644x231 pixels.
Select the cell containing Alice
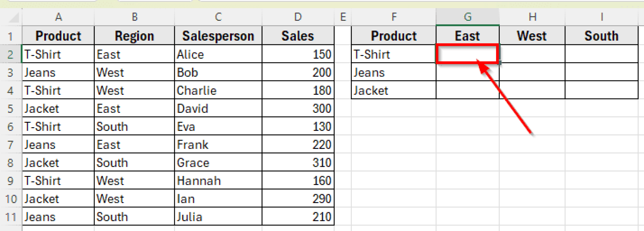tap(218, 54)
